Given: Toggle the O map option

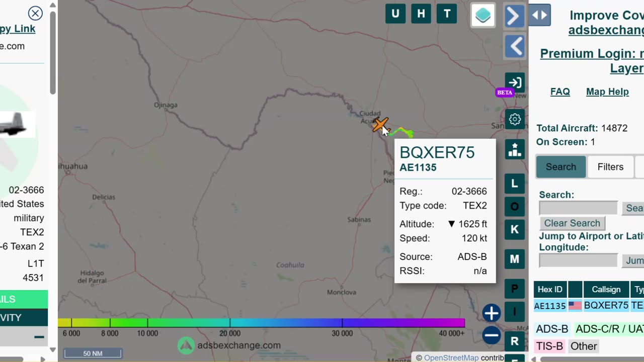Looking at the screenshot, I should [x=515, y=207].
